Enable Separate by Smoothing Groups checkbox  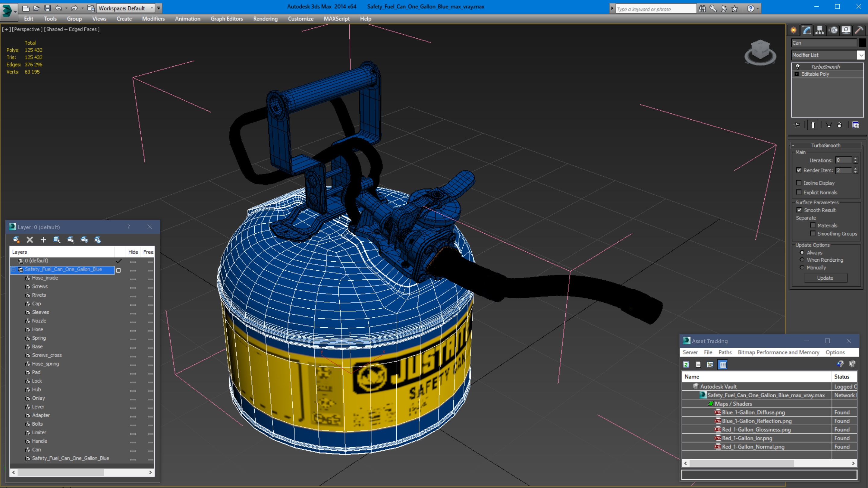[813, 233]
